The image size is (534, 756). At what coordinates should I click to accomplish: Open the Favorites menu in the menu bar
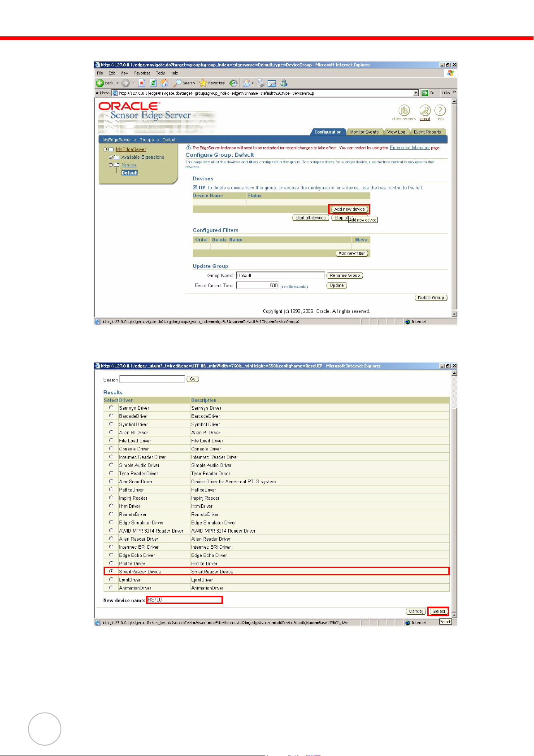pos(142,73)
